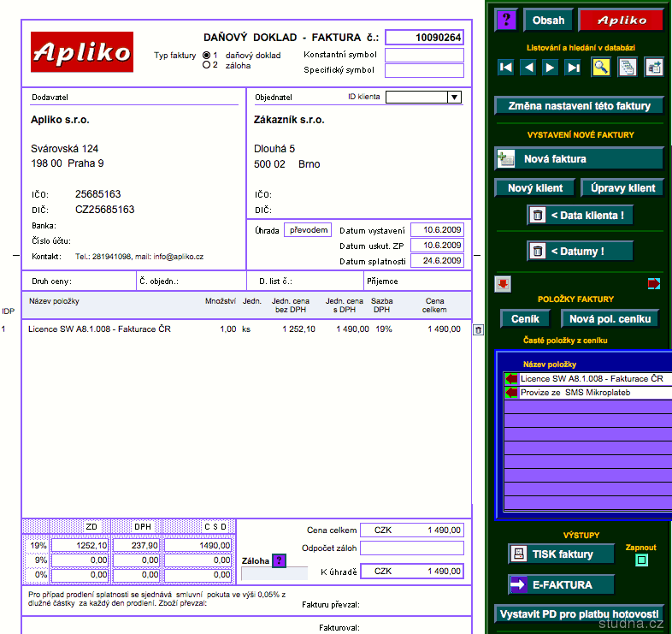Create a new invoice with Nová faktura
Viewport: 672px width, 634px height.
pos(579,159)
